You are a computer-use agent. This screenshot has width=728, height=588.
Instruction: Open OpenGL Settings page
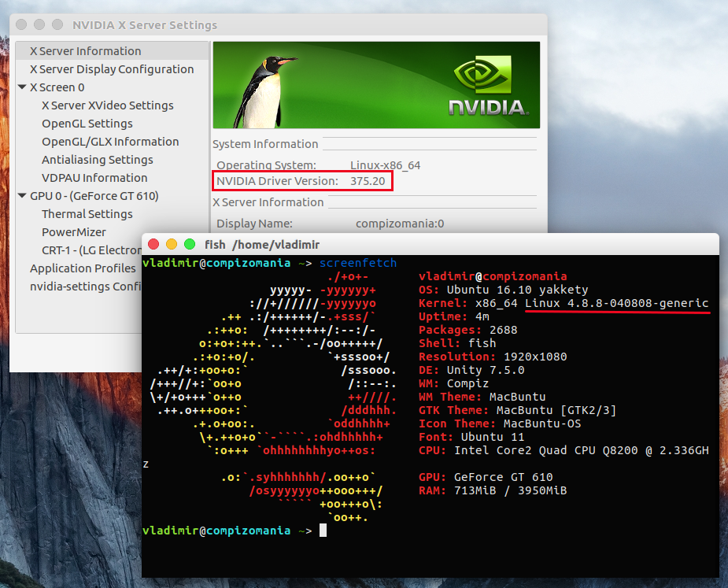87,124
